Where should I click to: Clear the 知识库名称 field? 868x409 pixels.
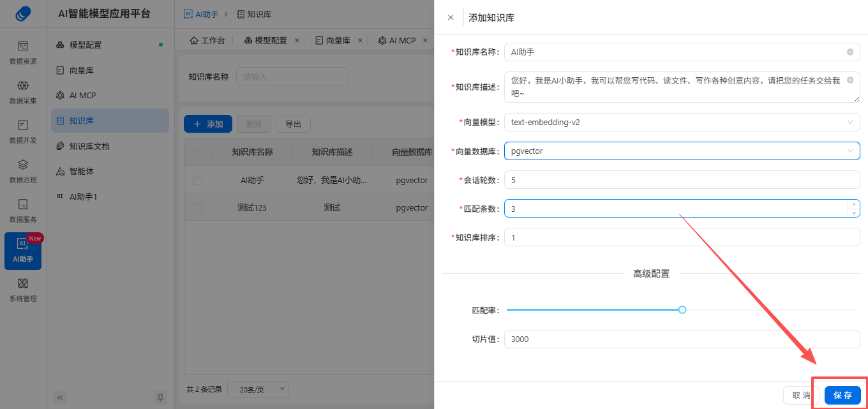coord(850,52)
